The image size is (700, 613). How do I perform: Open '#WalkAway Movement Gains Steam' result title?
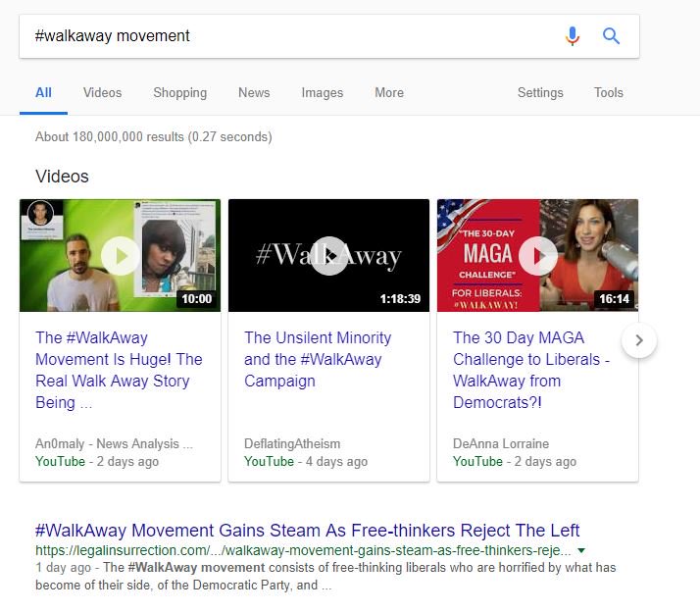pyautogui.click(x=307, y=530)
